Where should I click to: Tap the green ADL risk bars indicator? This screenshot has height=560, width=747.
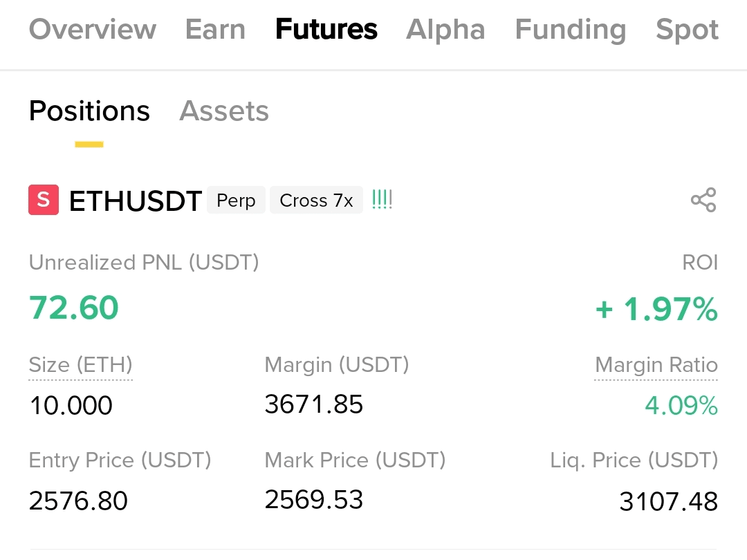[x=382, y=200]
